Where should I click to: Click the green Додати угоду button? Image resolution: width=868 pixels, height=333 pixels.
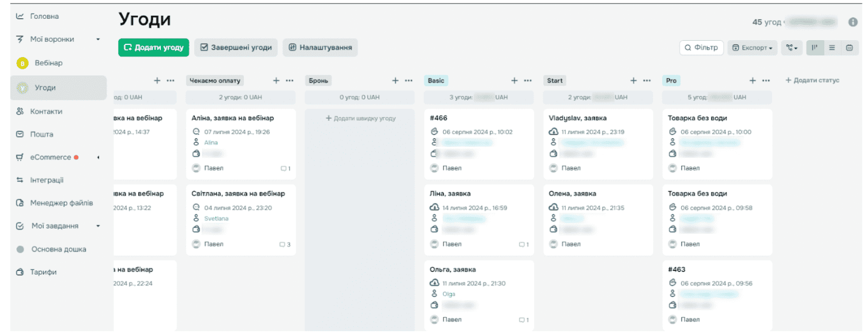coord(154,47)
